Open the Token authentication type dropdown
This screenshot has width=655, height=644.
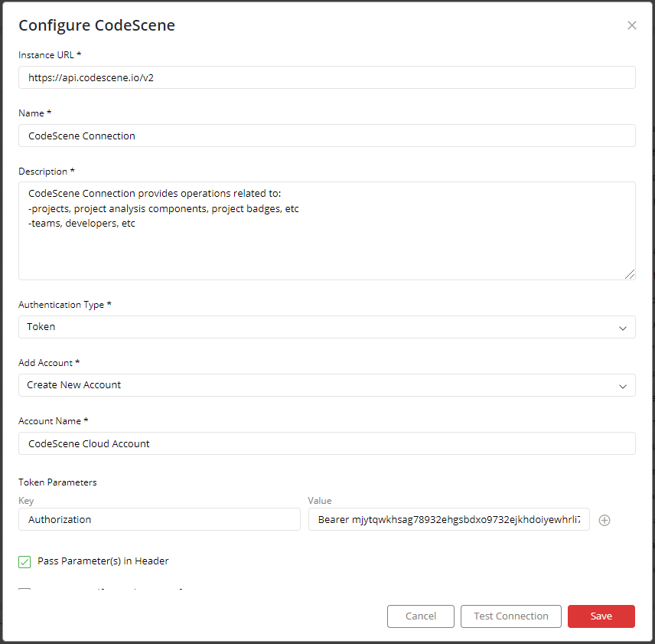[x=327, y=327]
